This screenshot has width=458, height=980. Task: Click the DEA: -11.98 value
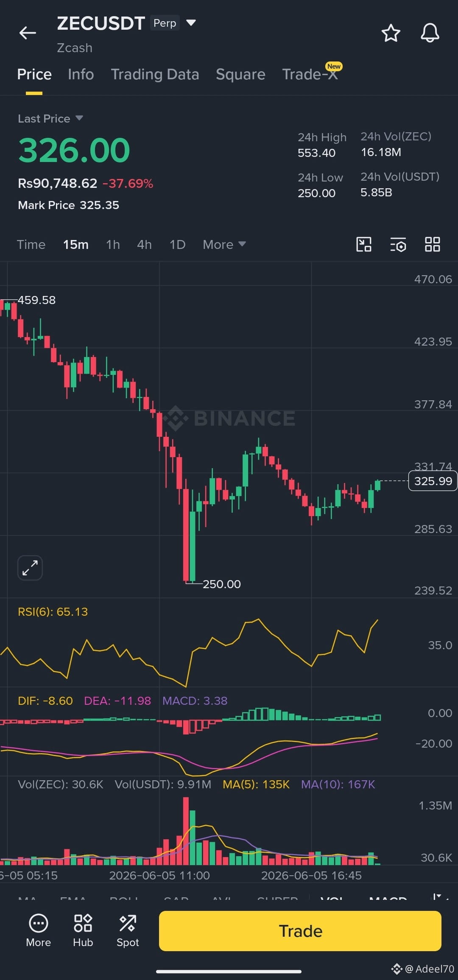point(117,701)
